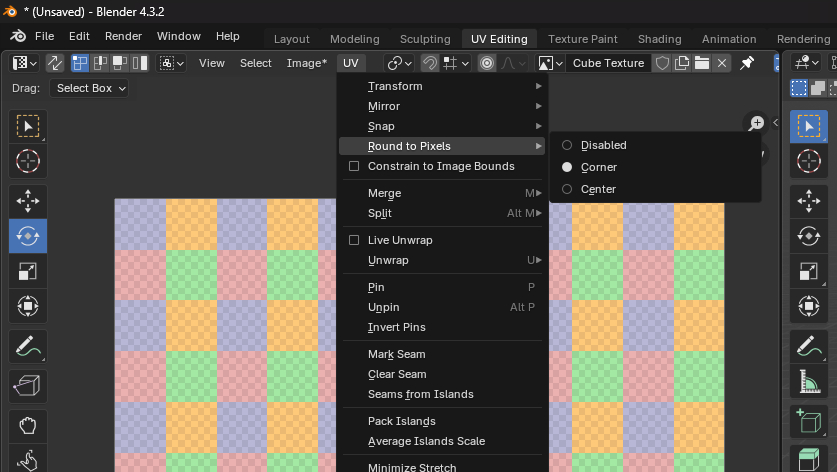Viewport: 837px width, 472px height.
Task: Open image file with folder icon
Action: coord(702,63)
